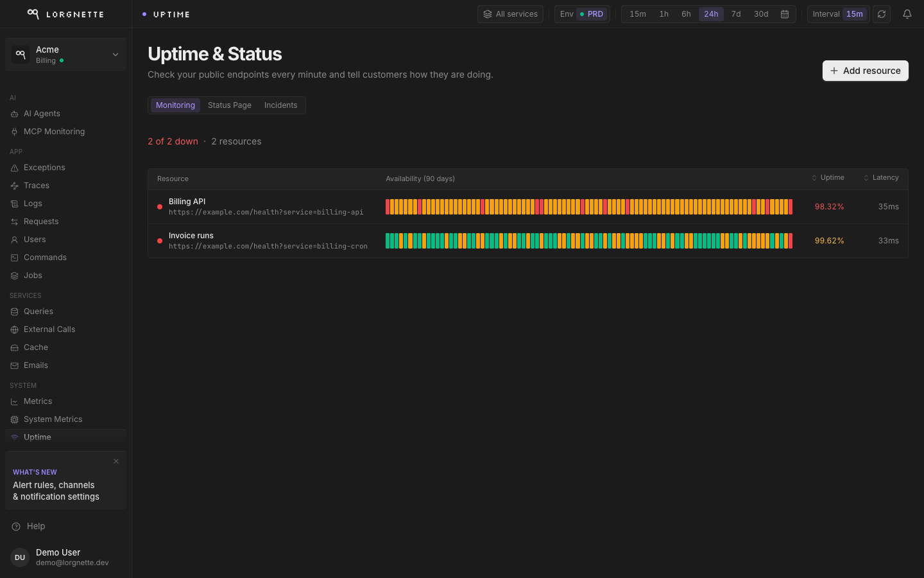Screen dimensions: 924x578
Task: Open the Demo User account menu
Action: tap(65, 557)
